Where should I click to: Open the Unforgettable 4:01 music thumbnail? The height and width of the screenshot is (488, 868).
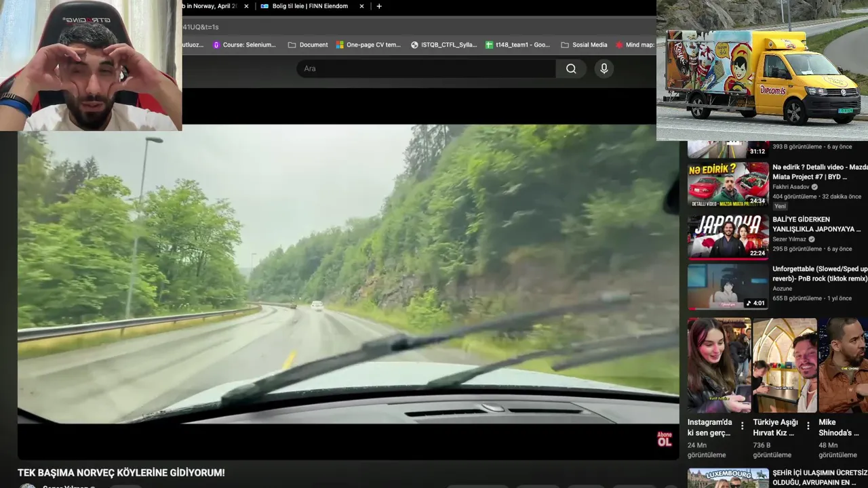coord(728,286)
